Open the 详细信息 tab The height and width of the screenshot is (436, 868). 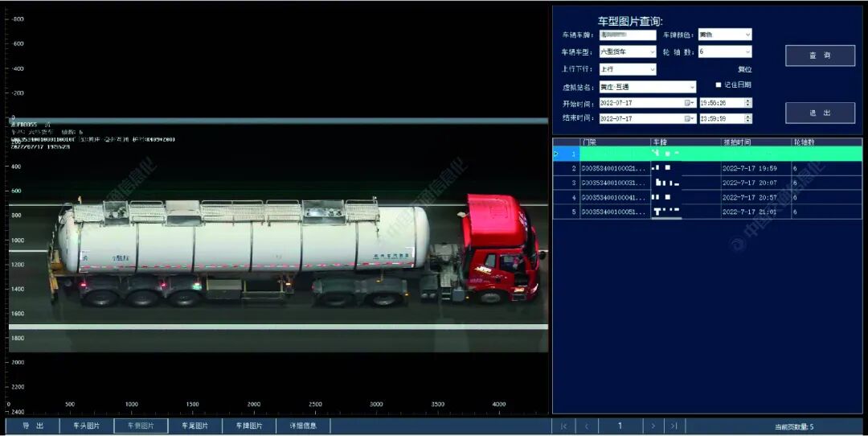(x=303, y=426)
